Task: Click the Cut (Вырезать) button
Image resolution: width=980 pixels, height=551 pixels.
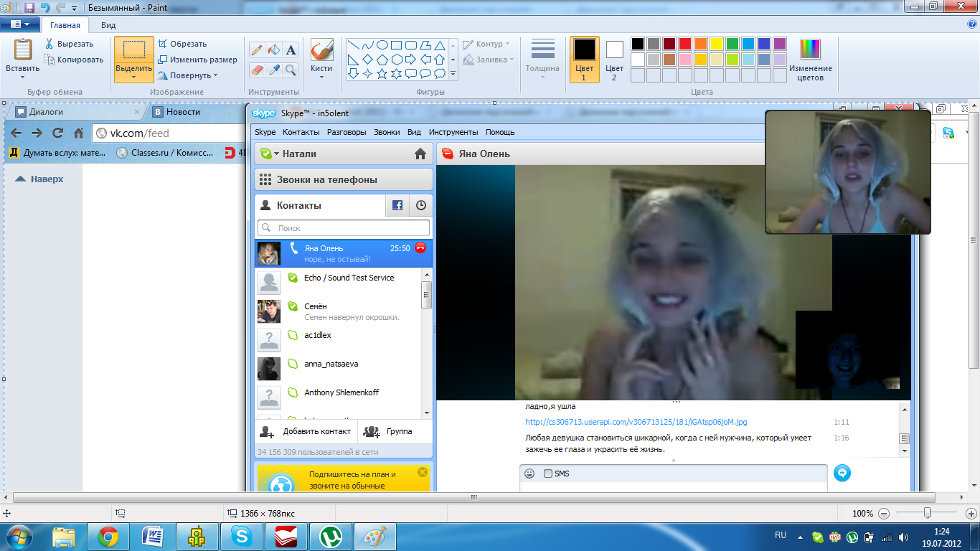Action: coord(69,44)
